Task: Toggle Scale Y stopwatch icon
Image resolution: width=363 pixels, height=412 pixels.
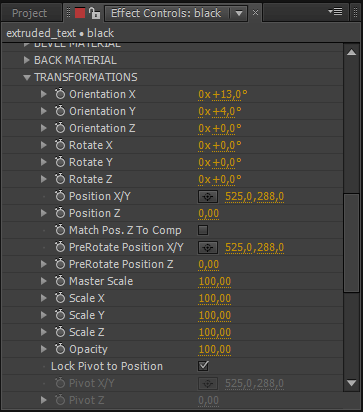Action: pyautogui.click(x=60, y=315)
